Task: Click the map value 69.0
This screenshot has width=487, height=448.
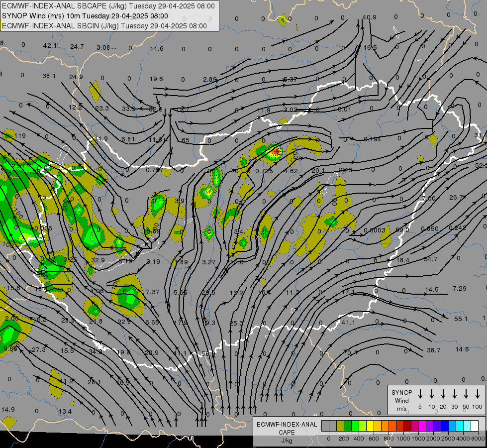Action: point(402,230)
